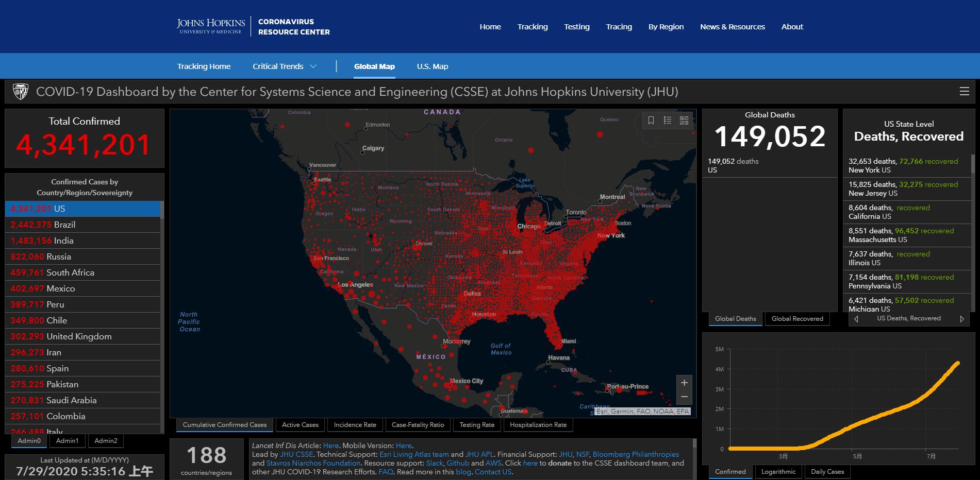
Task: Click Pennsylvania US deaths row
Action: tap(907, 282)
